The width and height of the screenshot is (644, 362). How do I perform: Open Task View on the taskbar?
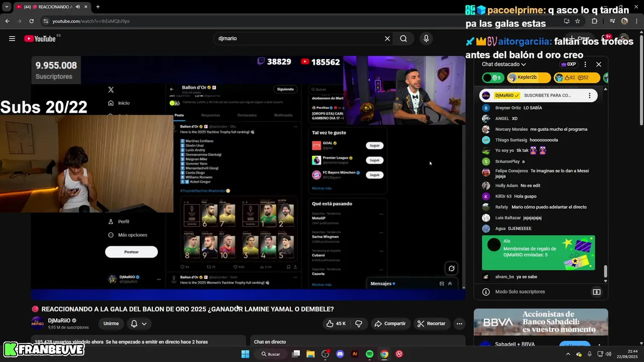coord(296,354)
